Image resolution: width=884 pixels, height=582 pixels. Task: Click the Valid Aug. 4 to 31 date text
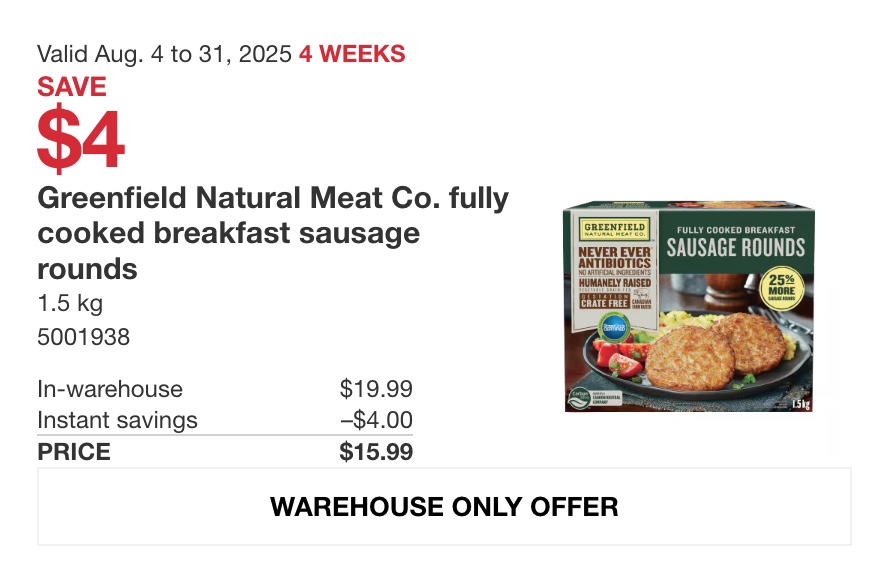(164, 54)
